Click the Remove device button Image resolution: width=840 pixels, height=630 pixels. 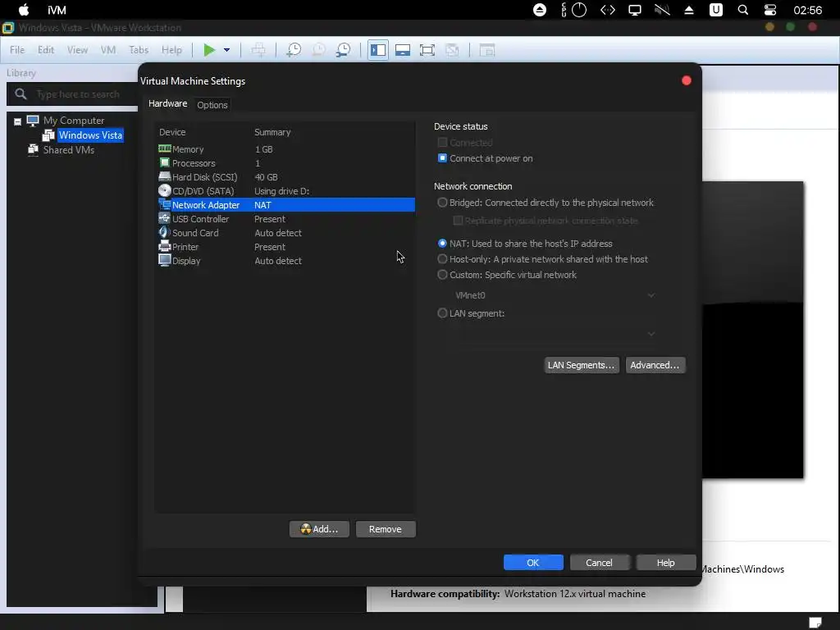[x=386, y=529]
